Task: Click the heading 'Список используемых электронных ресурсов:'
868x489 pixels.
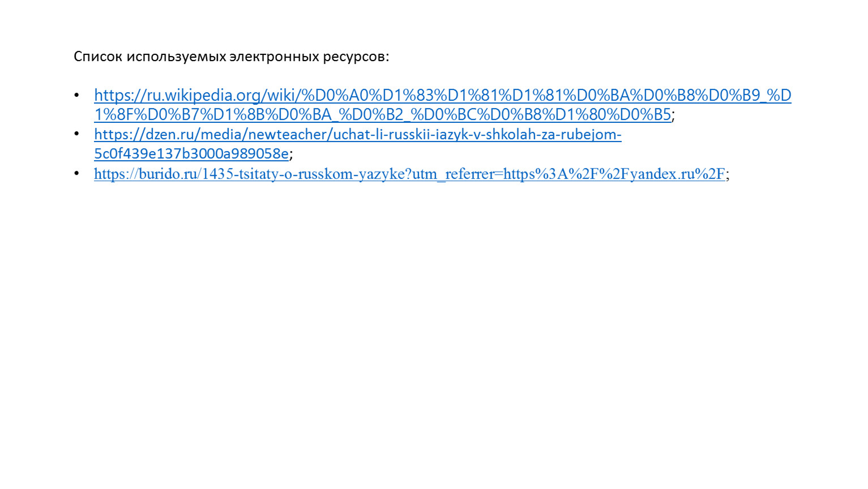Action: tap(231, 57)
